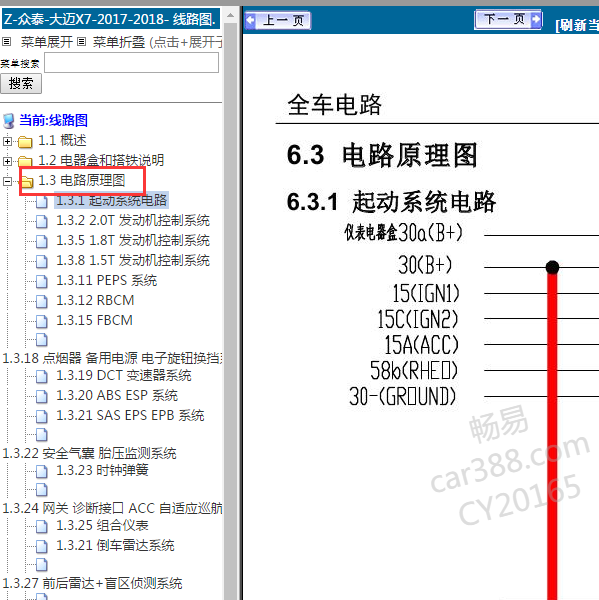Click page icon beside 1.3.8 1.5T
The image size is (599, 600).
pos(42,261)
